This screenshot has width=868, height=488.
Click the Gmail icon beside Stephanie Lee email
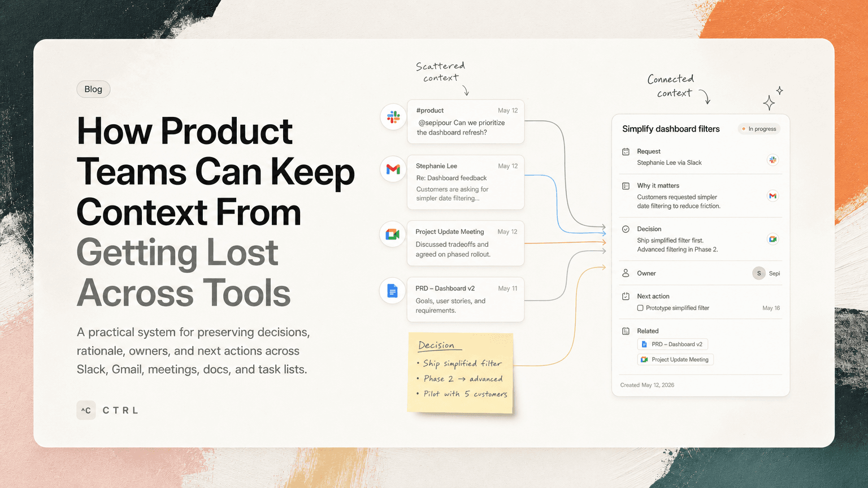click(x=393, y=169)
